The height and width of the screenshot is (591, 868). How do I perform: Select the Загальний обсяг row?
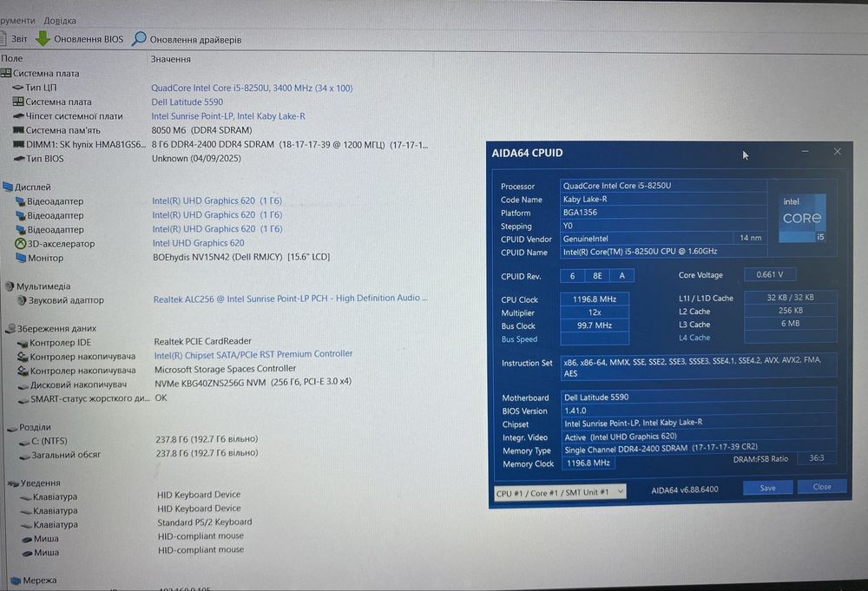tap(138, 454)
